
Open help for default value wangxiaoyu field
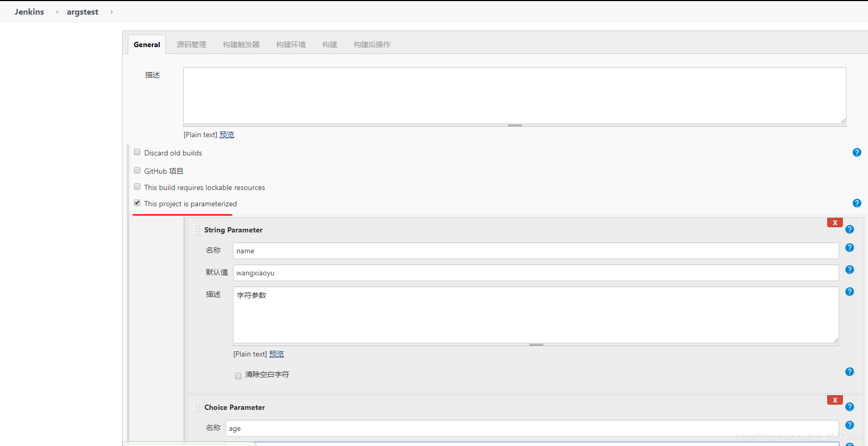[850, 270]
